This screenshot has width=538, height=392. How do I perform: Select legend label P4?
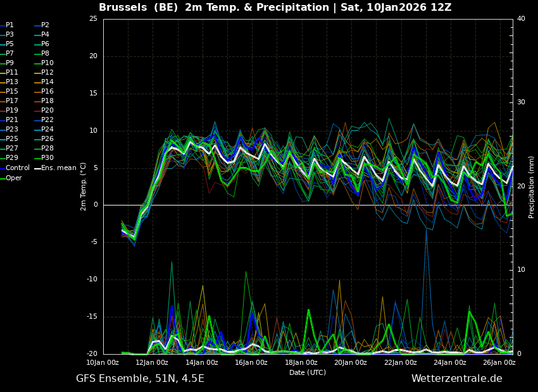(x=46, y=35)
